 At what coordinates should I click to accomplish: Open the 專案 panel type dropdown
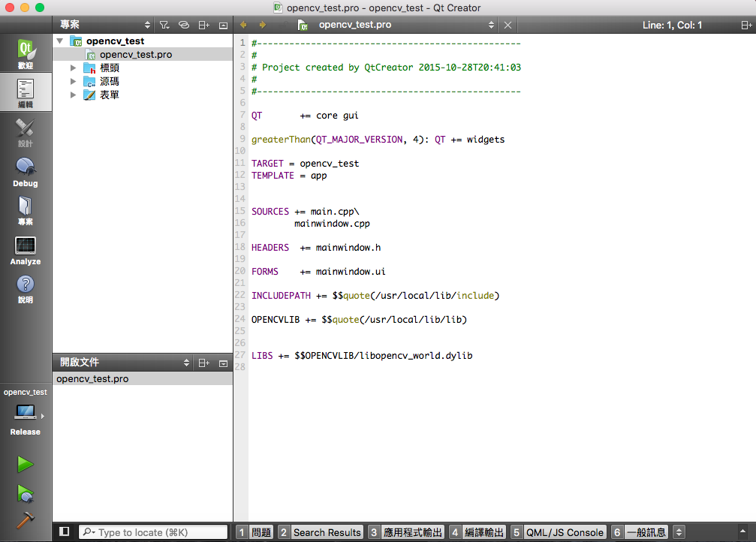(148, 25)
